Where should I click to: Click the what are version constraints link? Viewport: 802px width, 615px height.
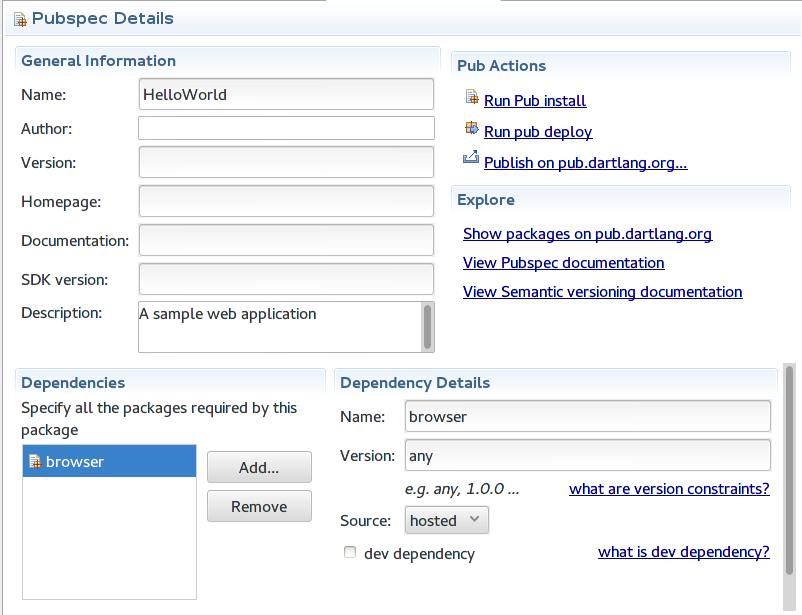669,489
